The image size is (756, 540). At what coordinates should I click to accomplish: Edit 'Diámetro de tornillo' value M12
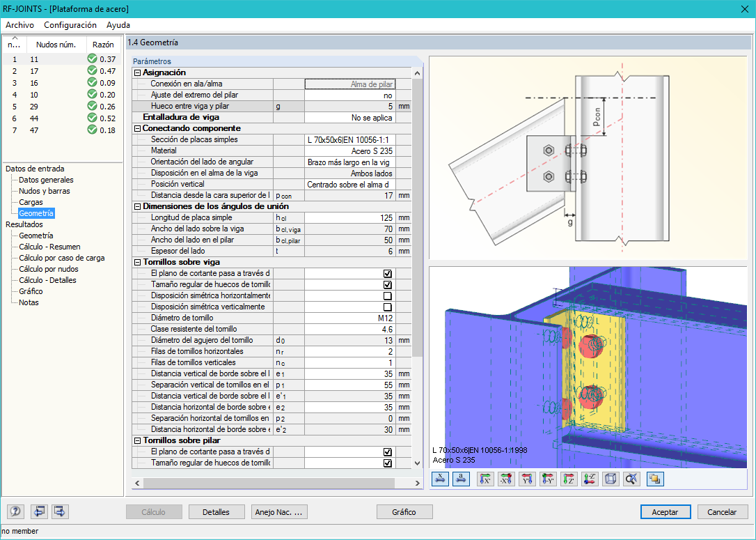click(349, 318)
